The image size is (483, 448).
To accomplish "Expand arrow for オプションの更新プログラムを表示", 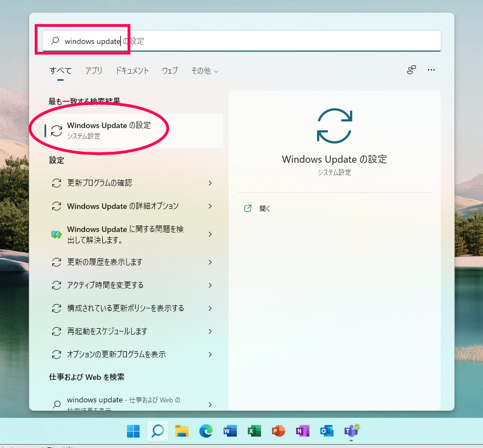I will pyautogui.click(x=210, y=355).
